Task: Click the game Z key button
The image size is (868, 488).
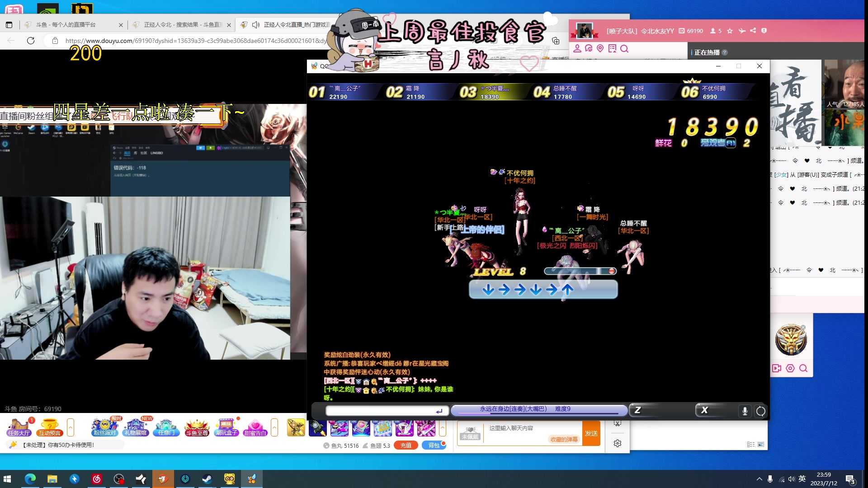Action: coord(637,410)
